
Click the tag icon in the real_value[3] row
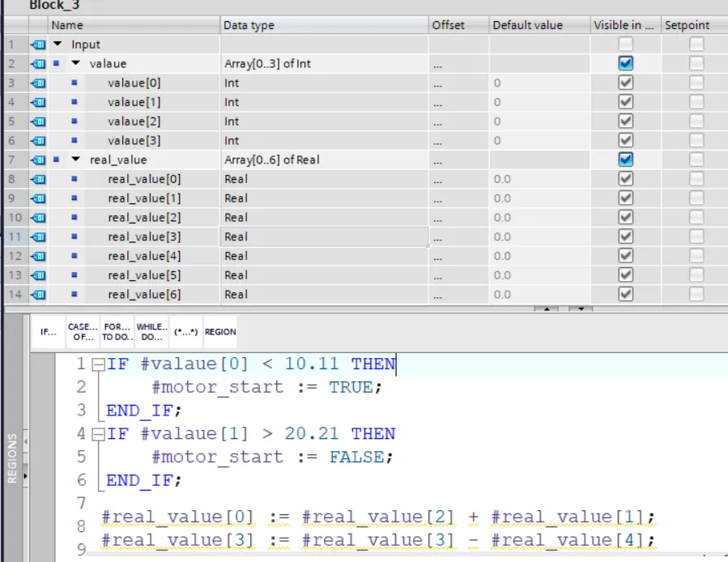tap(38, 237)
